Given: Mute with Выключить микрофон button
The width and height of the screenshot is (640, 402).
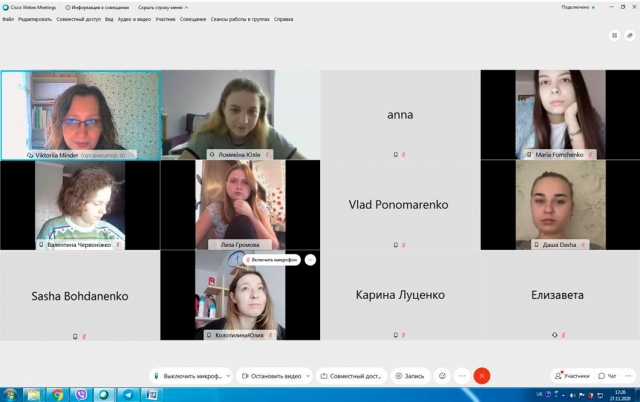Looking at the screenshot, I should pyautogui.click(x=187, y=376).
